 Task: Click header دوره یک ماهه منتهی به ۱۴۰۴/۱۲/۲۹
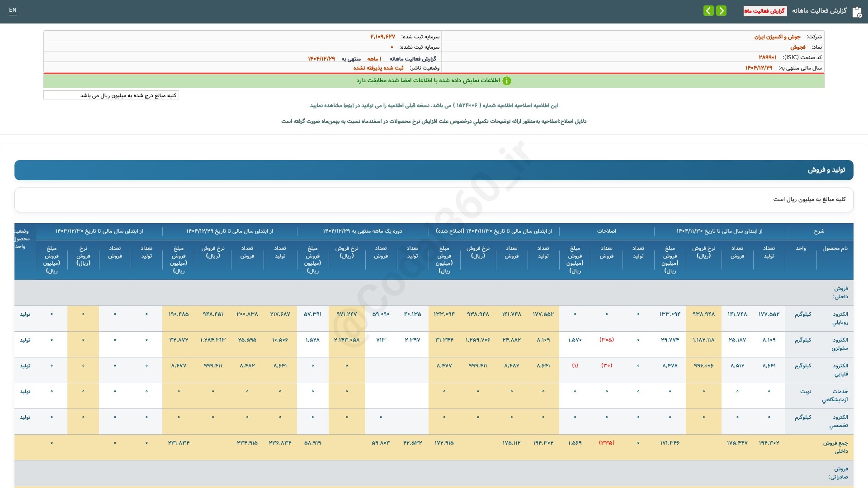[x=363, y=231]
